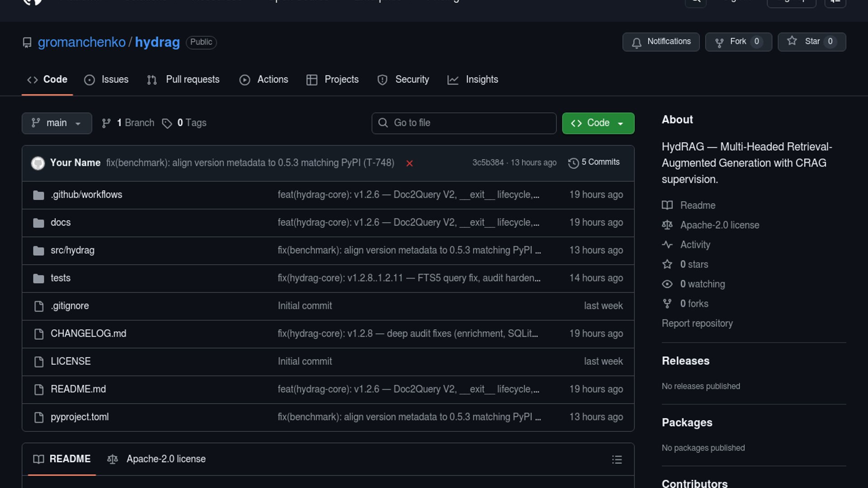
Task: Switch to the Apache-2.0 license tab
Action: 156,459
